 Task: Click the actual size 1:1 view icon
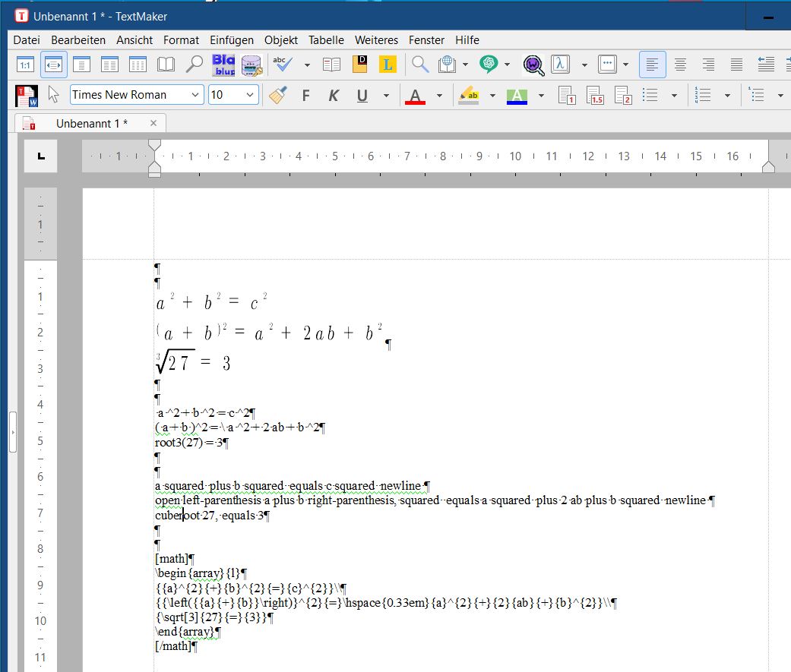coord(25,65)
